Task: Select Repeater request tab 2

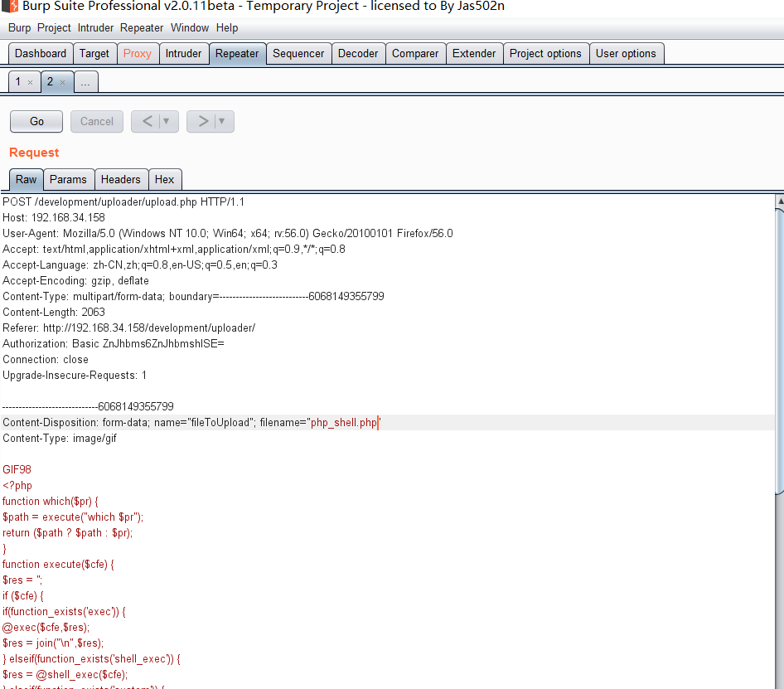Action: coord(50,81)
